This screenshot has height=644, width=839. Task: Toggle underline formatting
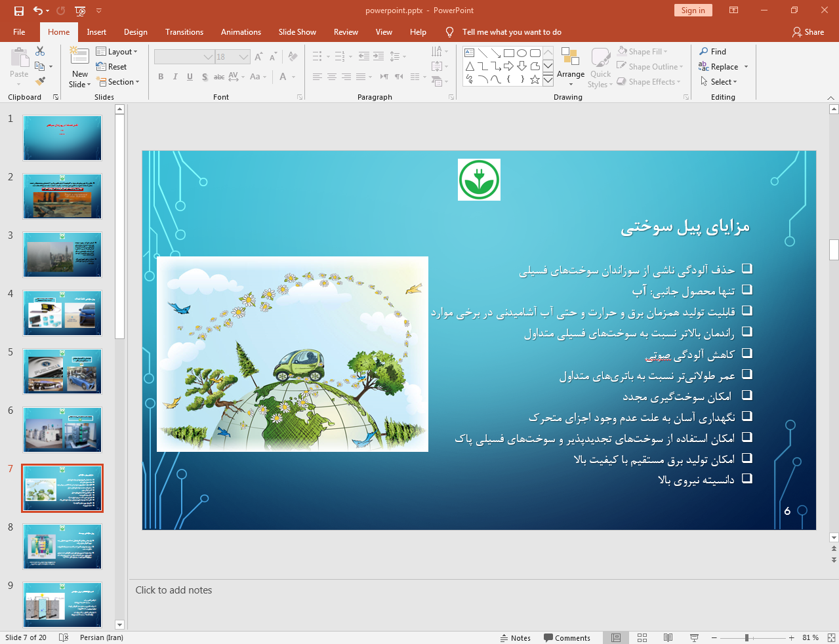tap(190, 77)
